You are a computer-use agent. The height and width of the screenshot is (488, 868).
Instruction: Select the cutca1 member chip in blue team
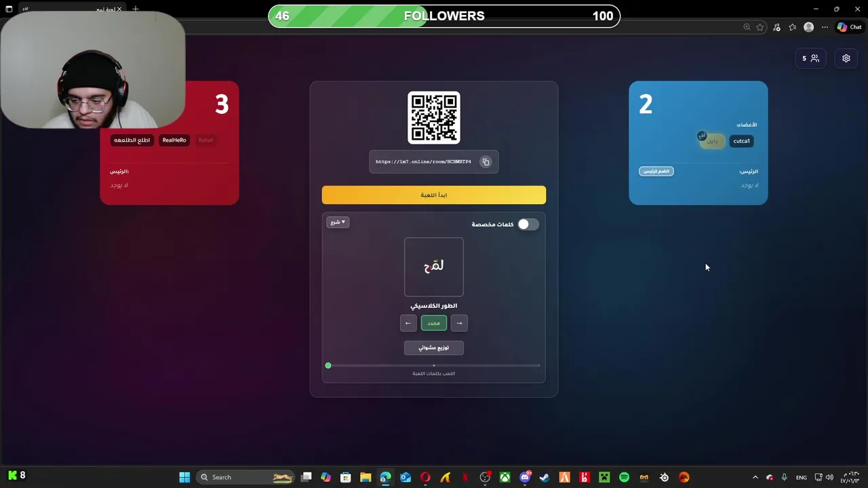pos(741,141)
